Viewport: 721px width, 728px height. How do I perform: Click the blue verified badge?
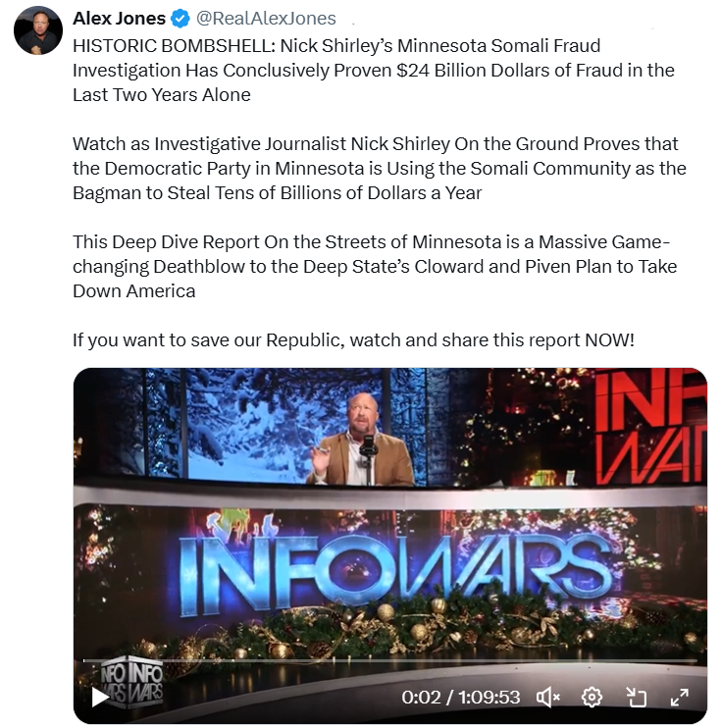click(180, 19)
